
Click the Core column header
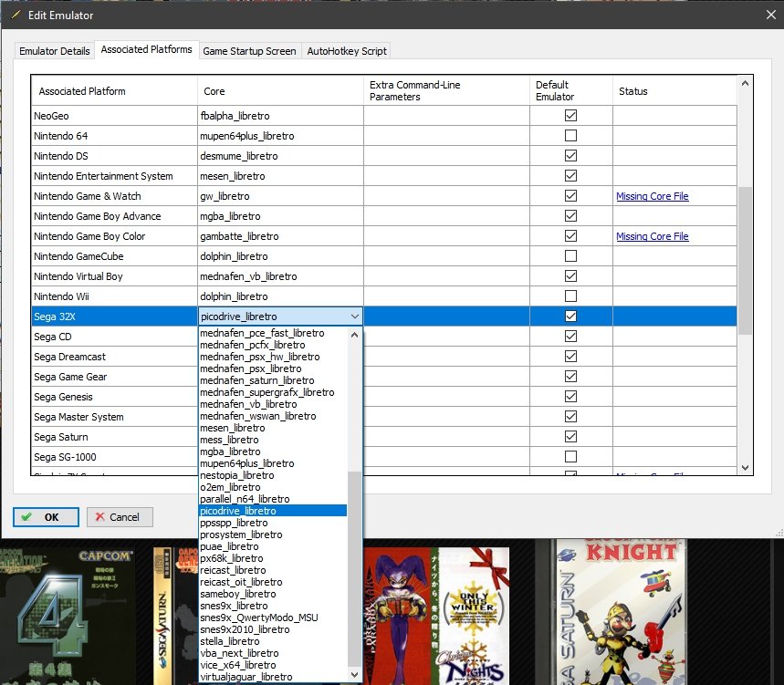pos(280,91)
